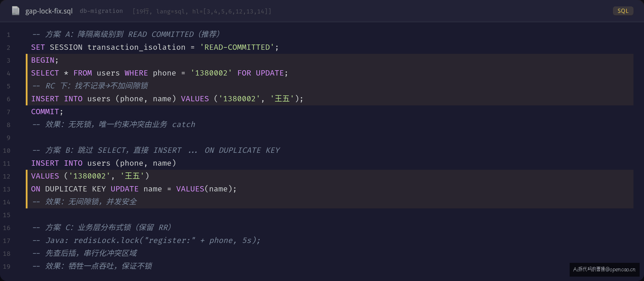Click 'INSERT INTO users (phone, name)' on line 11
644x281 pixels.
pyautogui.click(x=104, y=163)
